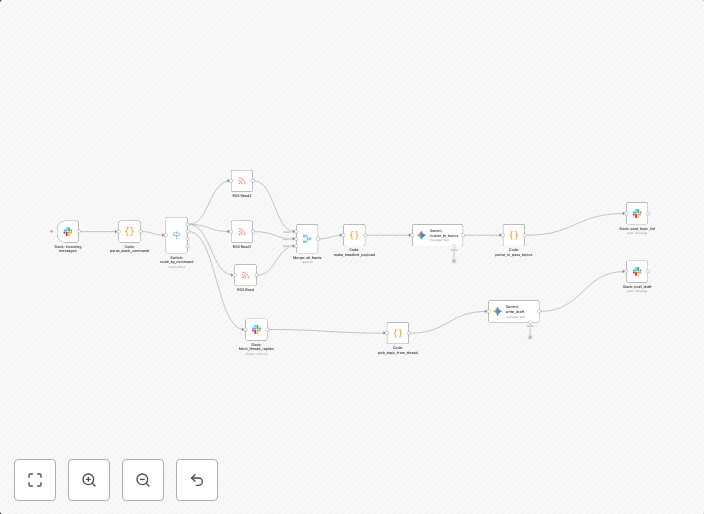Click the lowest output handle of Switch node
This screenshot has height=514, width=704.
(x=188, y=246)
